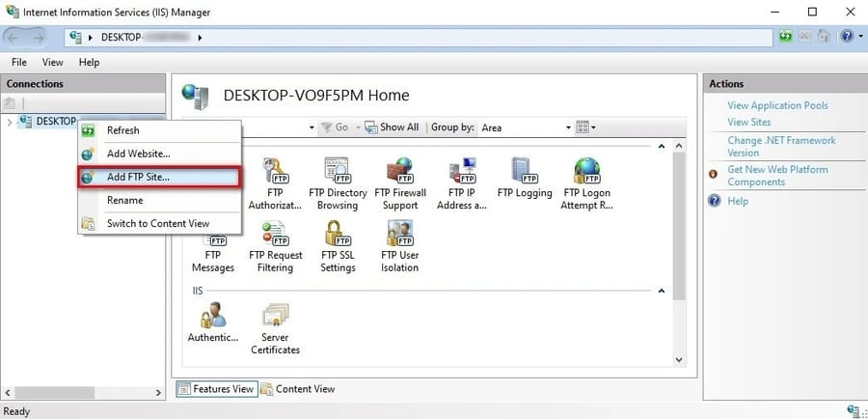Open the FTP Request Filtering feature
868x419 pixels.
click(275, 246)
